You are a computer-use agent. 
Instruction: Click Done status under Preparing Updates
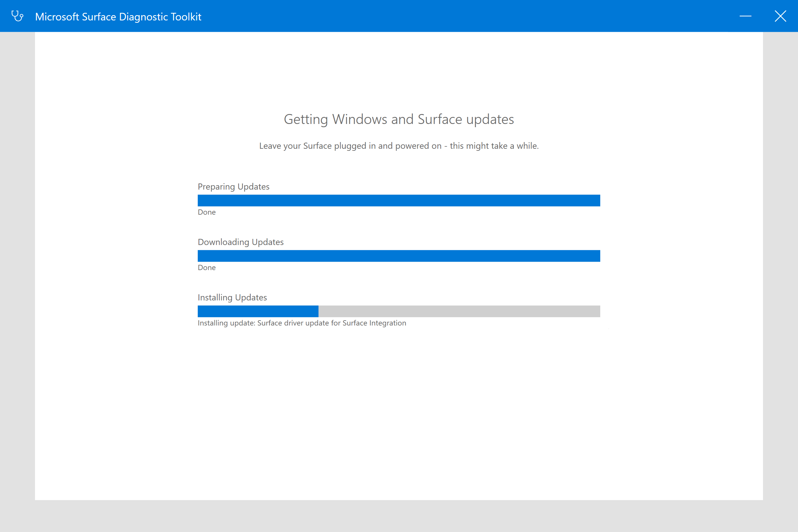click(x=206, y=212)
